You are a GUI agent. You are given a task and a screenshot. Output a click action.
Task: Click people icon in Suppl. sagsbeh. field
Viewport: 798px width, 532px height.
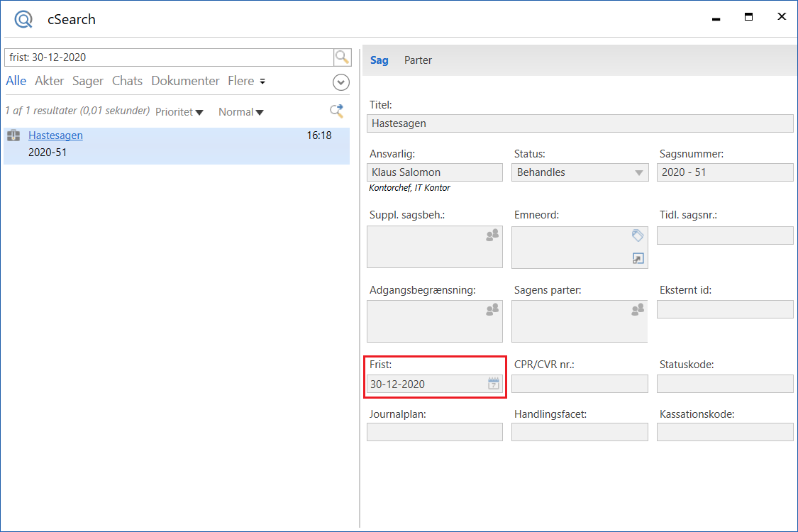pos(492,235)
